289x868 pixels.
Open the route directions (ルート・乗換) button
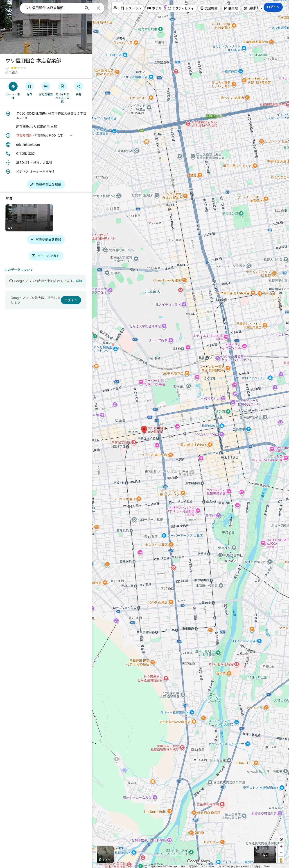point(13,86)
